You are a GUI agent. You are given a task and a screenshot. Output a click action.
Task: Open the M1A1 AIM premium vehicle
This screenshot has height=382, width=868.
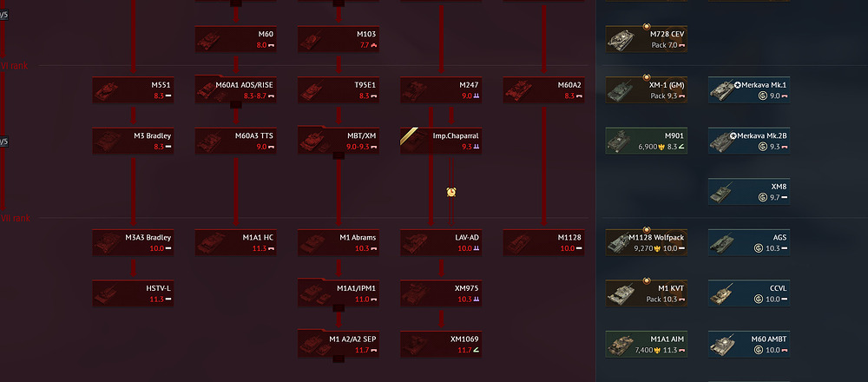point(647,345)
